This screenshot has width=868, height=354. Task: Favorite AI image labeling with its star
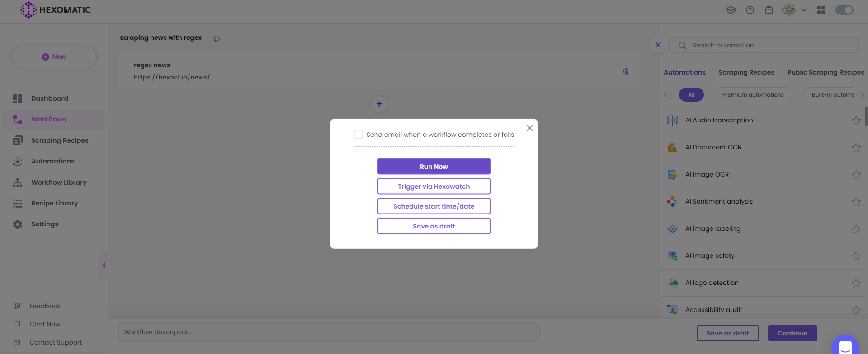click(856, 229)
